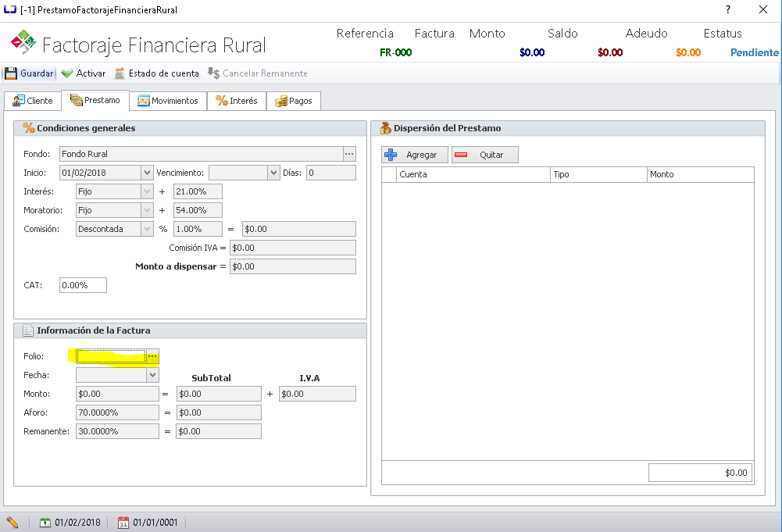Click the Movimientos tab chart icon
Image resolution: width=782 pixels, height=532 pixels.
coord(144,101)
